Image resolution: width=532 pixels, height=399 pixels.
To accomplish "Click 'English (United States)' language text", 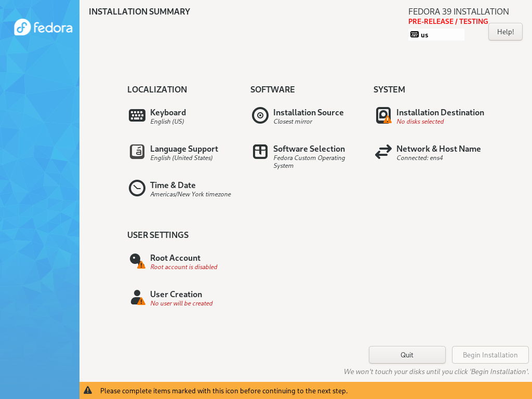I will (x=181, y=158).
